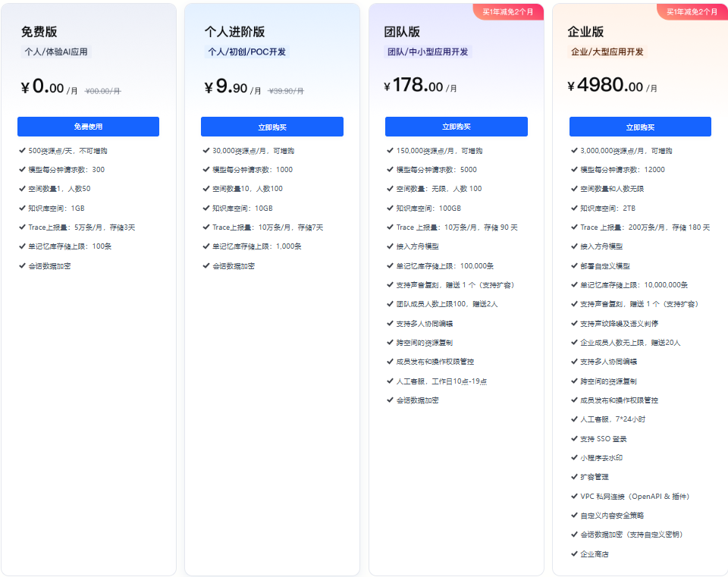The height and width of the screenshot is (577, 728).
Task: Click 立即购买 under 企业版
Action: [640, 127]
